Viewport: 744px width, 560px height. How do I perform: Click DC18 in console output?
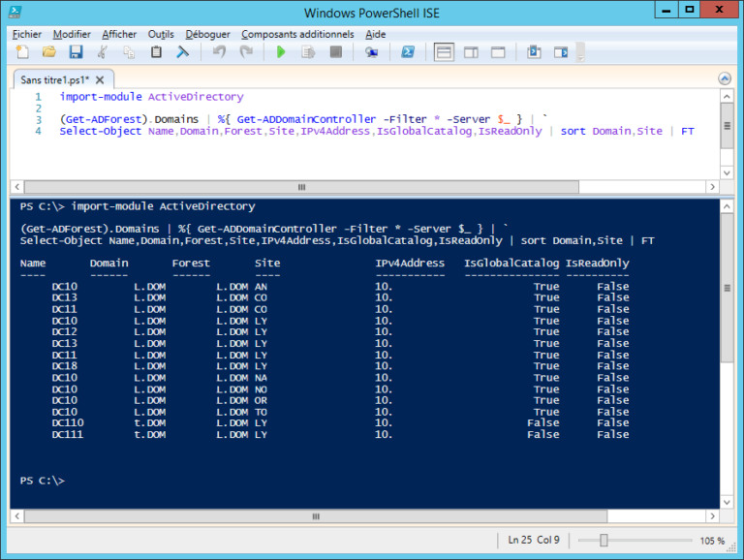point(65,366)
